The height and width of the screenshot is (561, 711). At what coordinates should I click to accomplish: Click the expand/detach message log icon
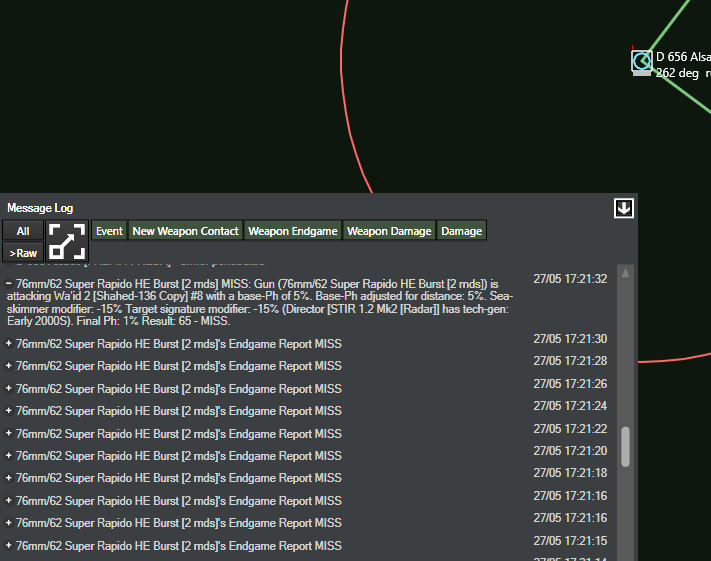[x=67, y=242]
